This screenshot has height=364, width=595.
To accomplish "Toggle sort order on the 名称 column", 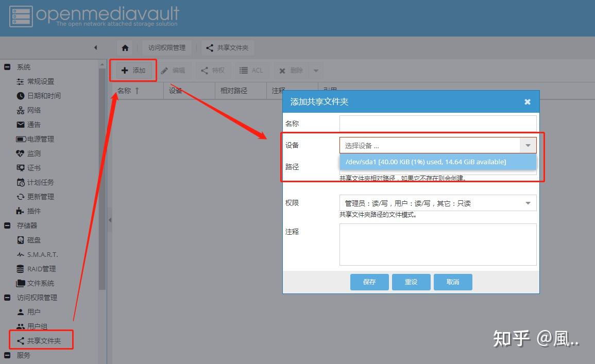I will [x=126, y=90].
